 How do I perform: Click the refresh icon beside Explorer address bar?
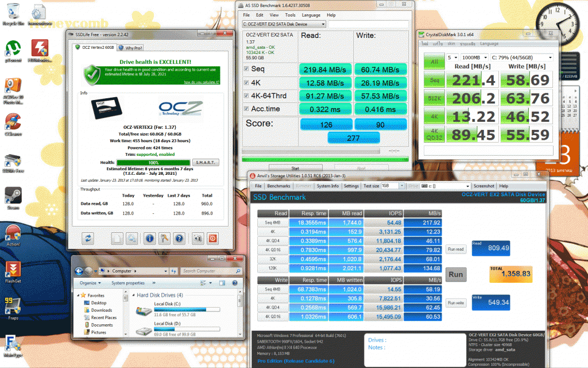pos(173,271)
